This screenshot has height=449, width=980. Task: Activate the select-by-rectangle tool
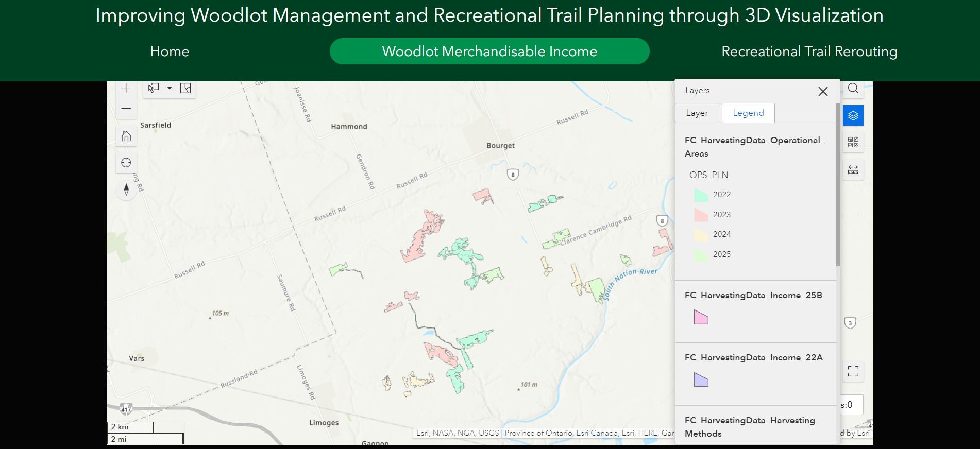coord(154,88)
